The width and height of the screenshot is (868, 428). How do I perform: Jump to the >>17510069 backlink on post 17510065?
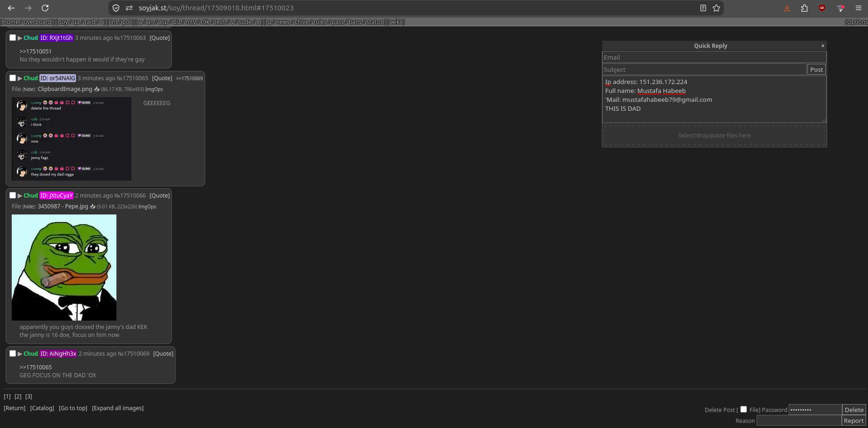(x=190, y=78)
